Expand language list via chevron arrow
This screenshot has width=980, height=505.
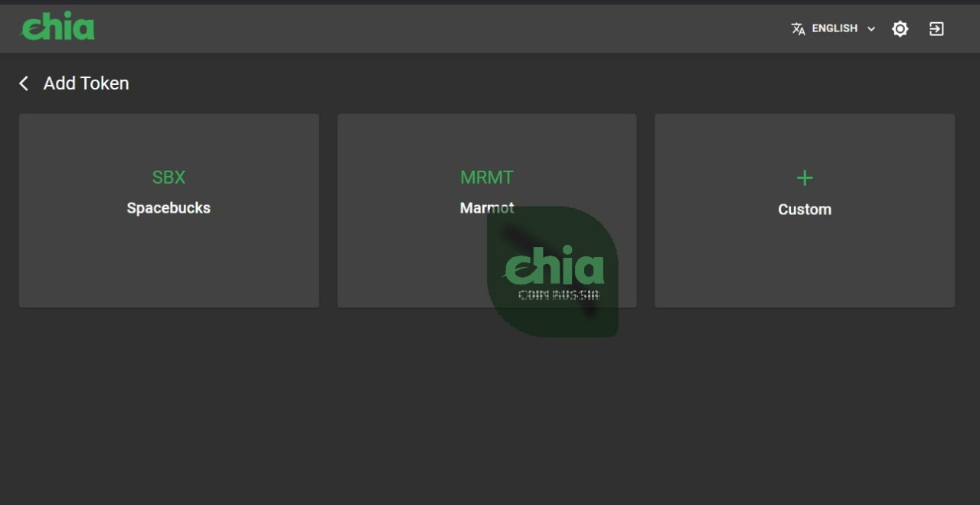click(x=871, y=29)
